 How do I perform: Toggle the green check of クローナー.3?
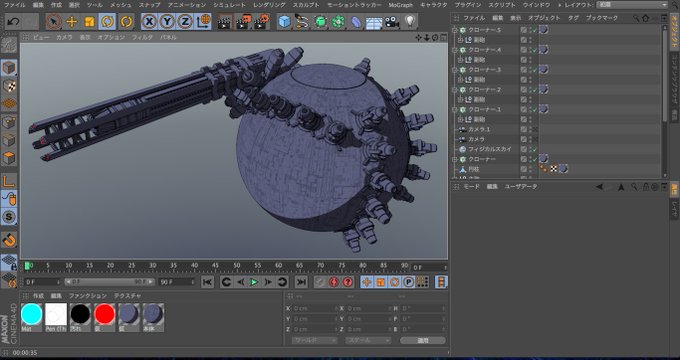535,69
